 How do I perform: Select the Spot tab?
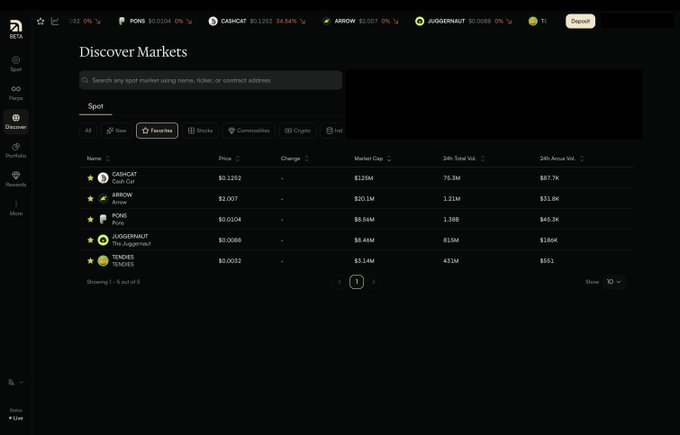(x=95, y=106)
